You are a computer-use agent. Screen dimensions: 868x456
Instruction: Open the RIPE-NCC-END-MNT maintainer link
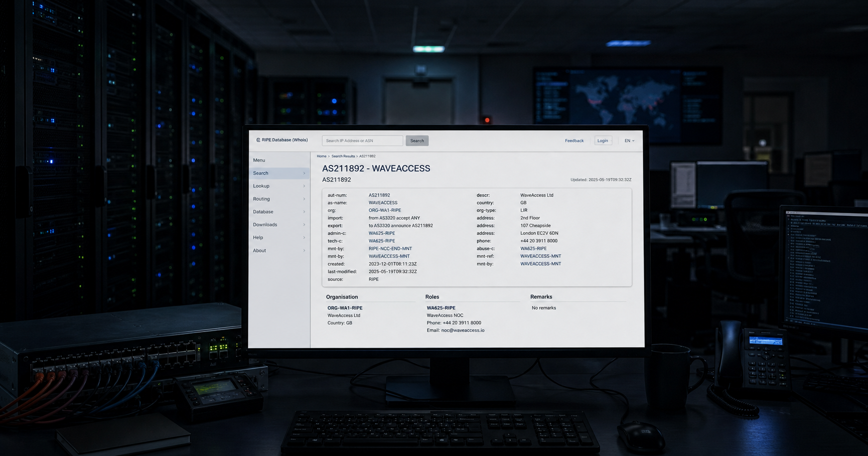click(x=390, y=248)
